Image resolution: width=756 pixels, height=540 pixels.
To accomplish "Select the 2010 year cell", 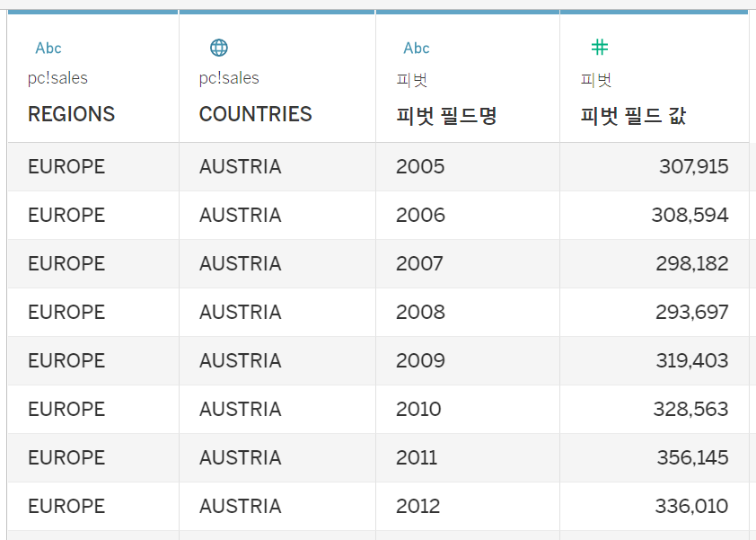I will pos(468,409).
